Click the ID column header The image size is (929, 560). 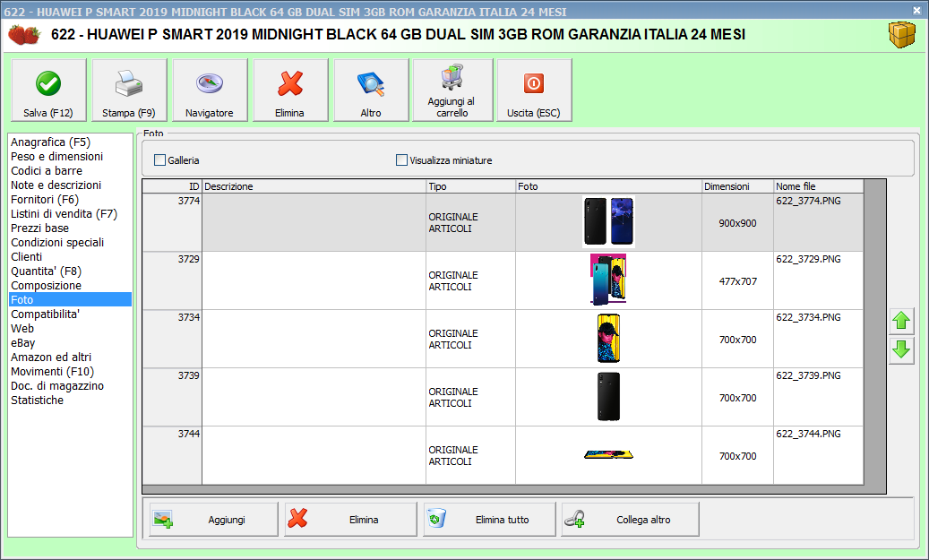tap(172, 186)
